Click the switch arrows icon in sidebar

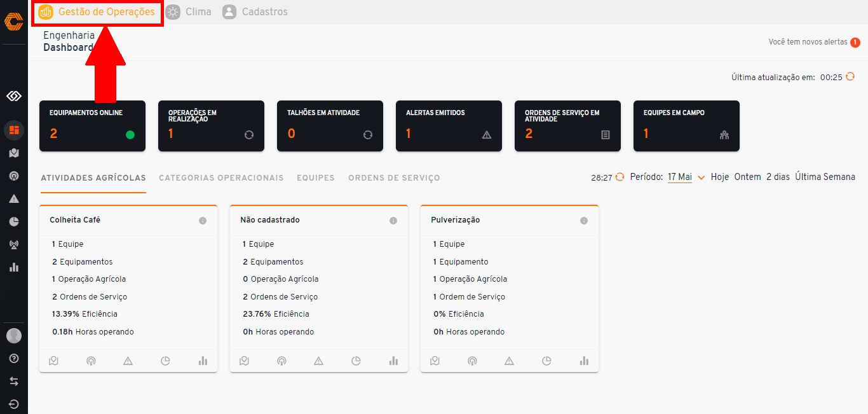click(14, 382)
